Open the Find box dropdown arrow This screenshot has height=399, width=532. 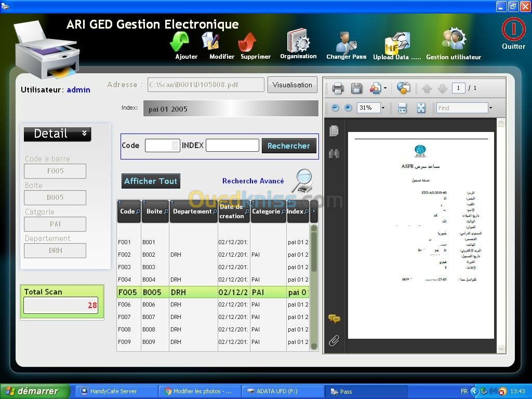pyautogui.click(x=490, y=108)
